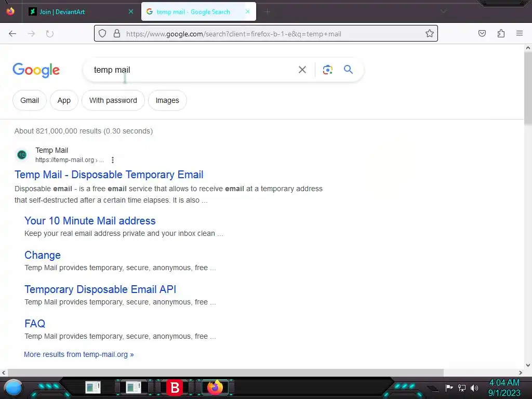Open the Pocket save icon
Image resolution: width=532 pixels, height=399 pixels.
(x=482, y=33)
